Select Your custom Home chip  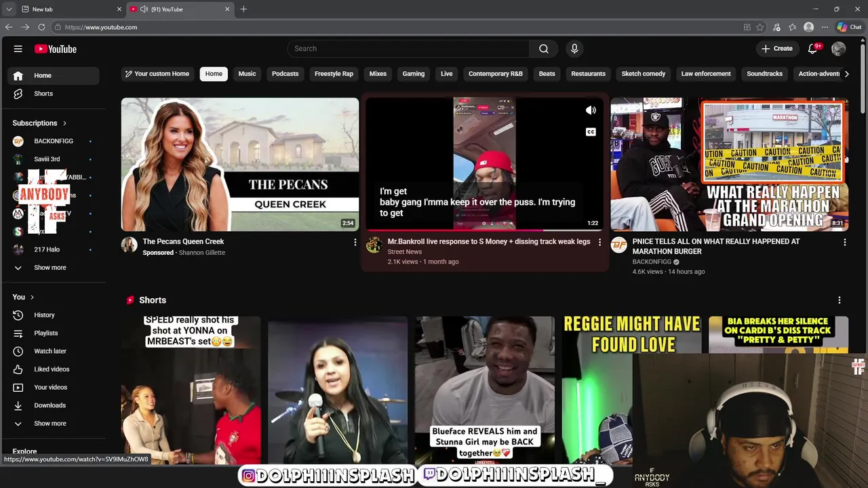click(x=157, y=74)
